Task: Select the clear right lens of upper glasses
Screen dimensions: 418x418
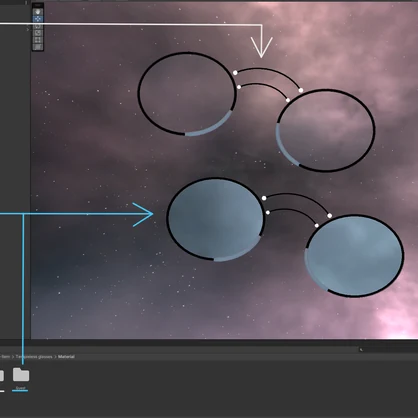Action: click(326, 130)
